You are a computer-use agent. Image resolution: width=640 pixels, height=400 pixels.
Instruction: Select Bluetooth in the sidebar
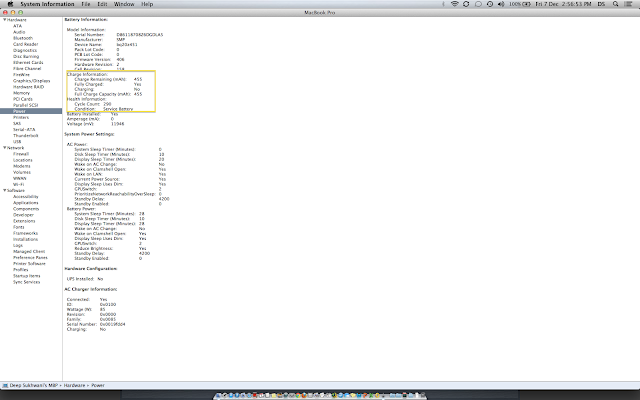(x=23, y=38)
